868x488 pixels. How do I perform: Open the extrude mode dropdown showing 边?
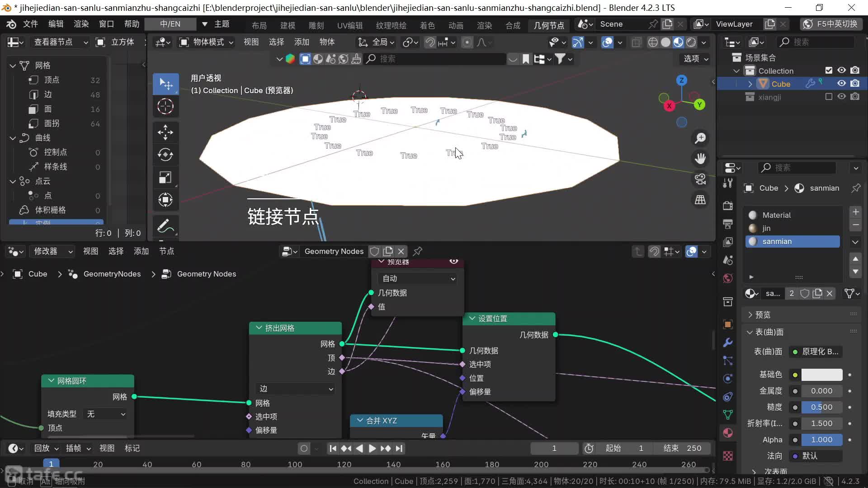pyautogui.click(x=296, y=389)
